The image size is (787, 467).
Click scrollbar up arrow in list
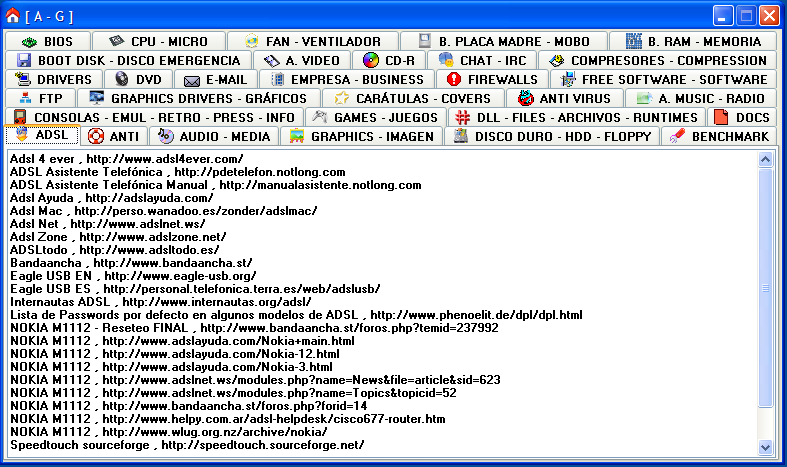pos(765,160)
